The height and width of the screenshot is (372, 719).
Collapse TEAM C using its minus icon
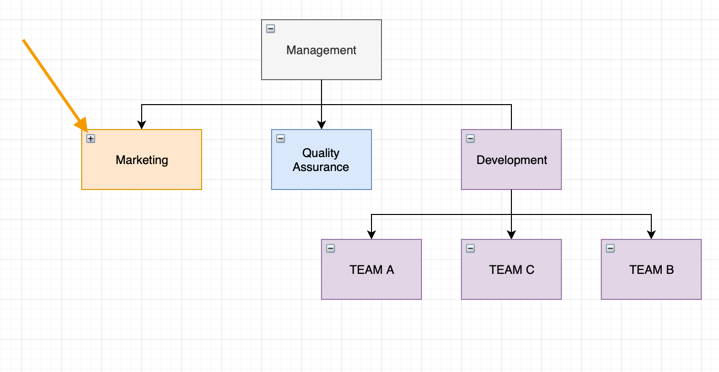(x=470, y=249)
